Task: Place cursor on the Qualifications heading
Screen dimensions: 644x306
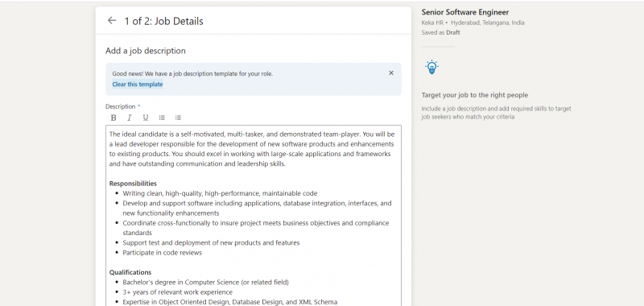Action: coord(130,272)
